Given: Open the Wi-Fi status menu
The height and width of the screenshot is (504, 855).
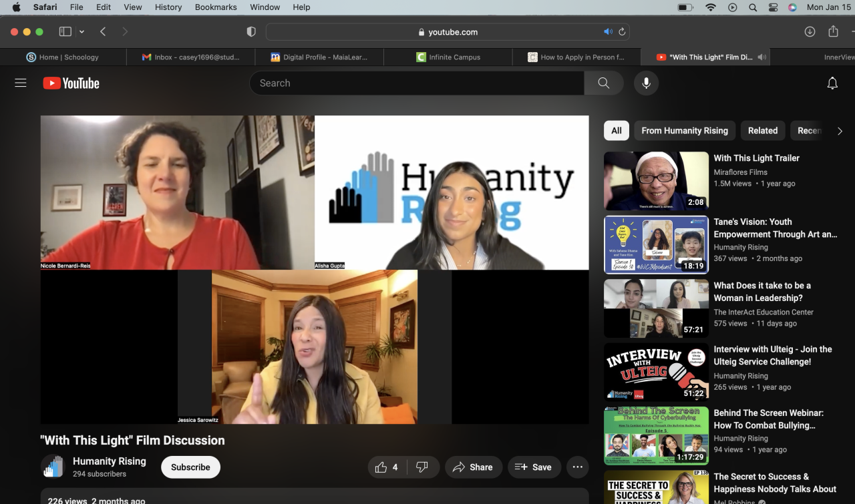Looking at the screenshot, I should [x=710, y=7].
